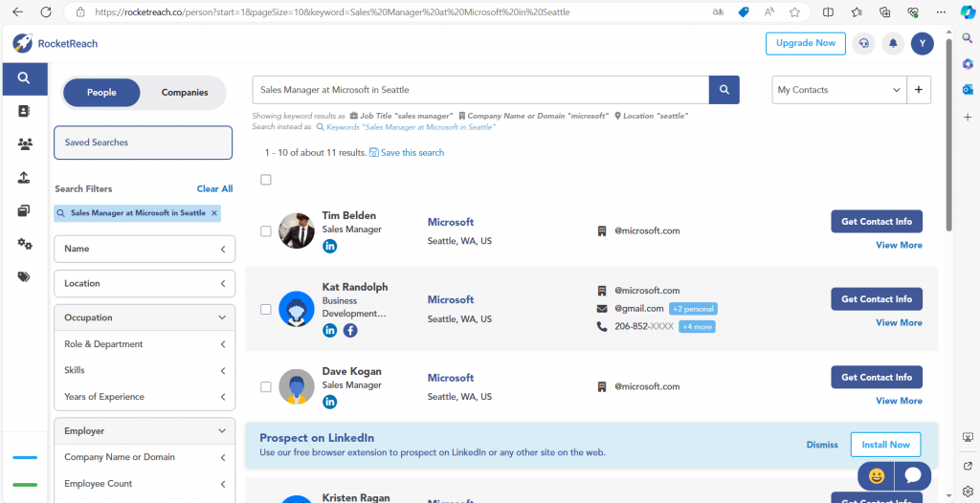Check Tim Belden's row checkbox

266,231
